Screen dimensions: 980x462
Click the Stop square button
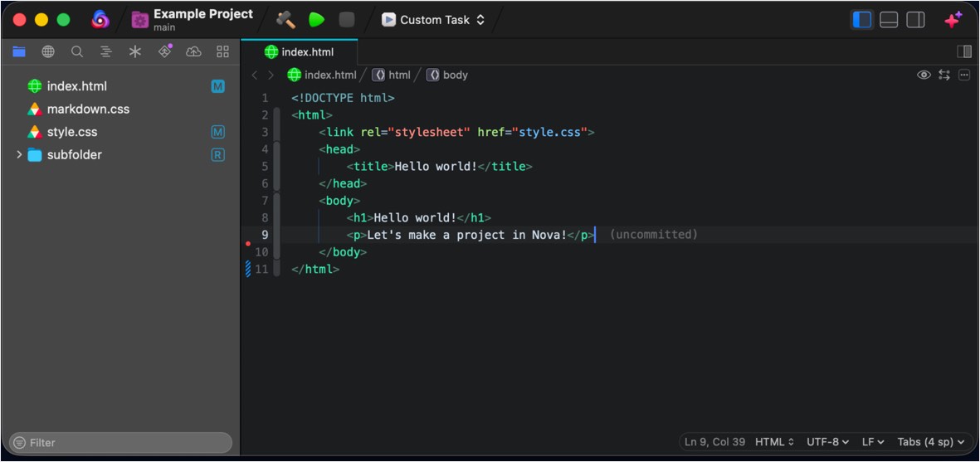[346, 19]
